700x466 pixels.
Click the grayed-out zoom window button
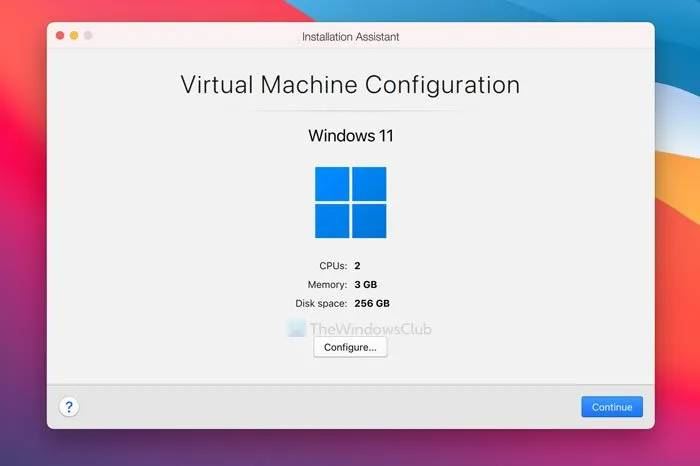(88, 35)
